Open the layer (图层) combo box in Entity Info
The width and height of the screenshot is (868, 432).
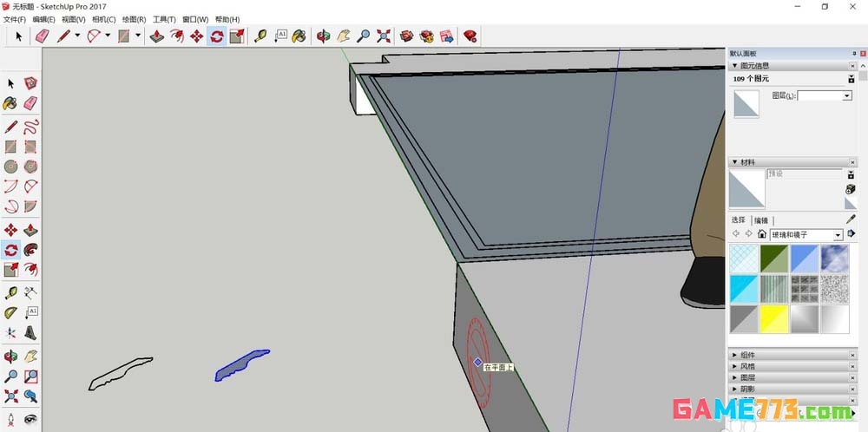825,95
